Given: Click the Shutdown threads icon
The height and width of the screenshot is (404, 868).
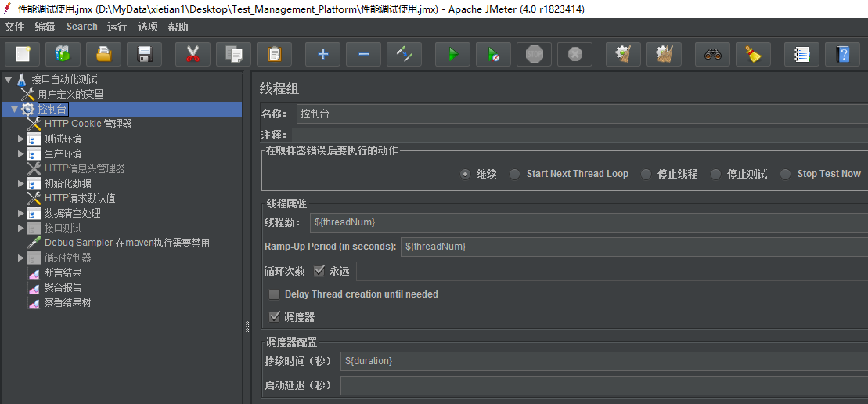Looking at the screenshot, I should click(x=575, y=54).
